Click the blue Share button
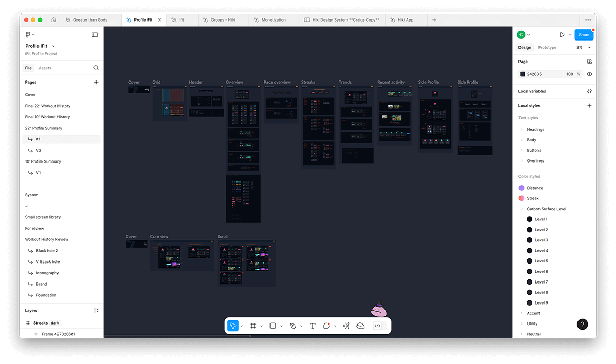The width and height of the screenshot is (616, 364). point(584,35)
